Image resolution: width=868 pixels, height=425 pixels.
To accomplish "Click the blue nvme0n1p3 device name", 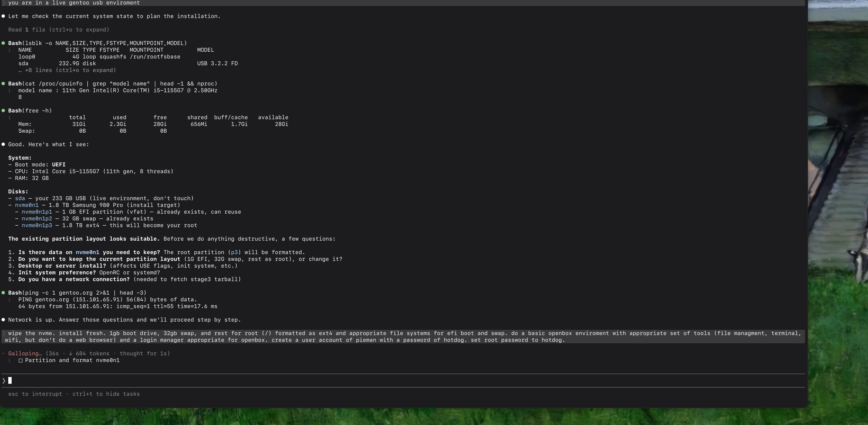I will pos(37,225).
